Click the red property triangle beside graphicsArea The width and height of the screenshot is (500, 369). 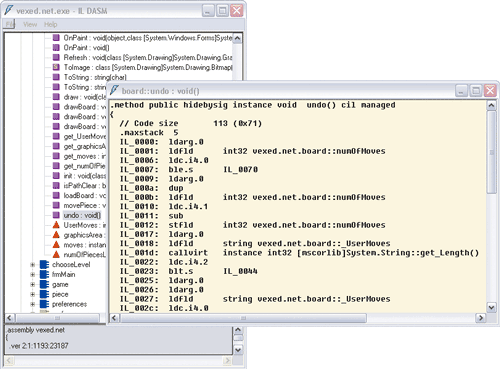56,235
